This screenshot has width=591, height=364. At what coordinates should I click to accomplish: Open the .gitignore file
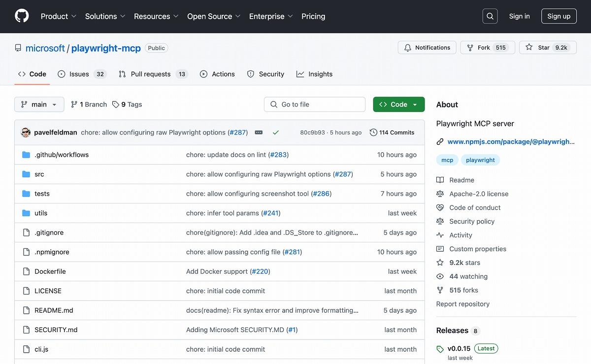click(x=49, y=232)
